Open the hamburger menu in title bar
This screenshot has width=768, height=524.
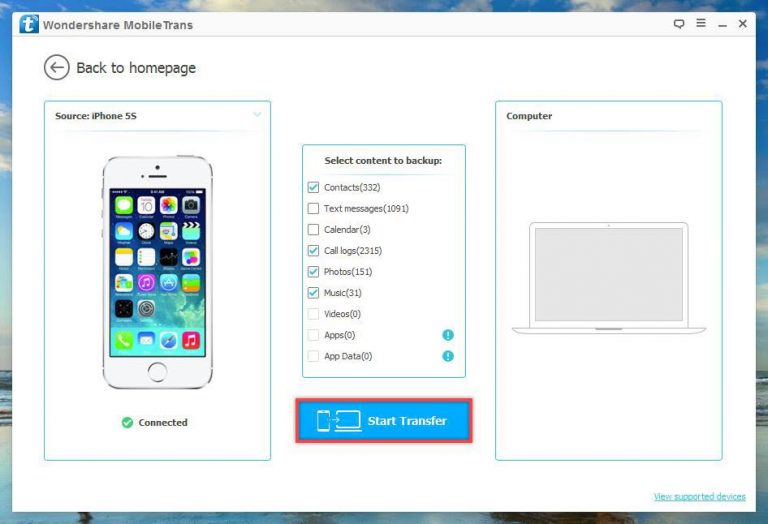[700, 23]
